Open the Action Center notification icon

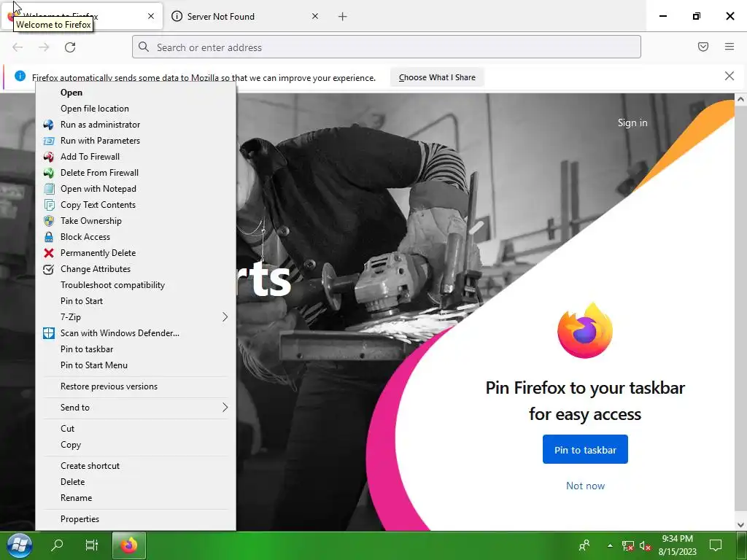(716, 545)
